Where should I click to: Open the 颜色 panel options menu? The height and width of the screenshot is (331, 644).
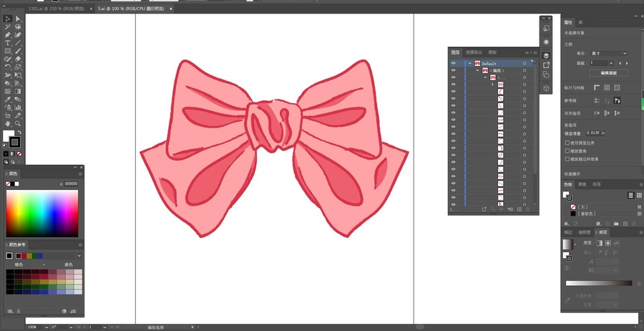80,174
